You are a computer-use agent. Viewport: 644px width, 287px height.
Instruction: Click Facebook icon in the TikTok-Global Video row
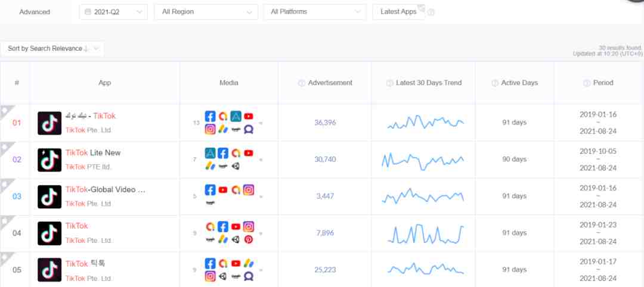(210, 190)
